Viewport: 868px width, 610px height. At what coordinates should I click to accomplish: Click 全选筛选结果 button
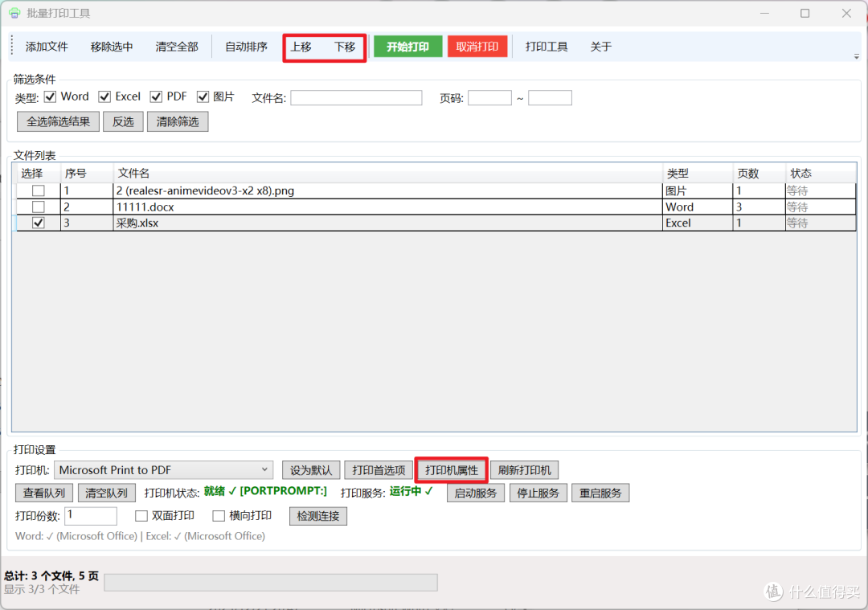click(x=58, y=122)
